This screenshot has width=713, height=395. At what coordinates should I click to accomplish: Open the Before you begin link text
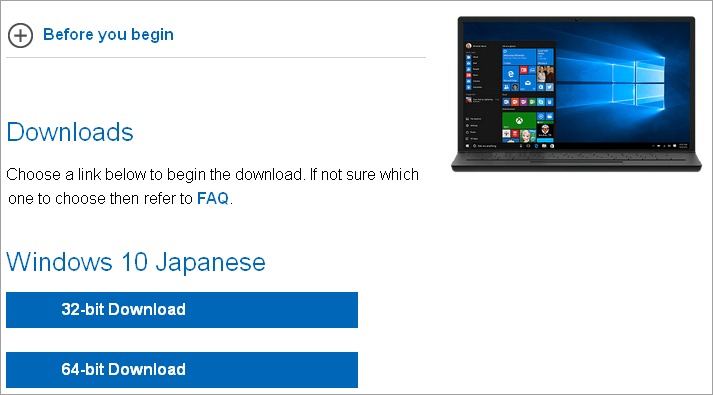[108, 35]
